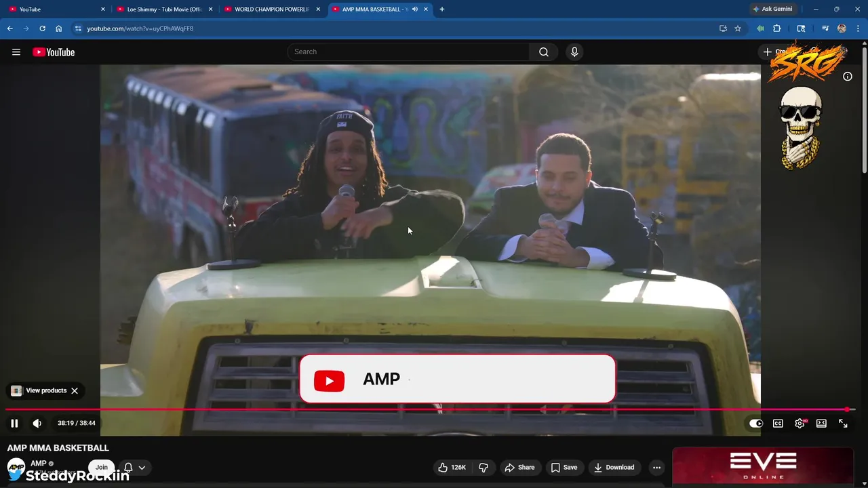This screenshot has width=868, height=488.
Task: Enter fullscreen mode
Action: [843, 424]
